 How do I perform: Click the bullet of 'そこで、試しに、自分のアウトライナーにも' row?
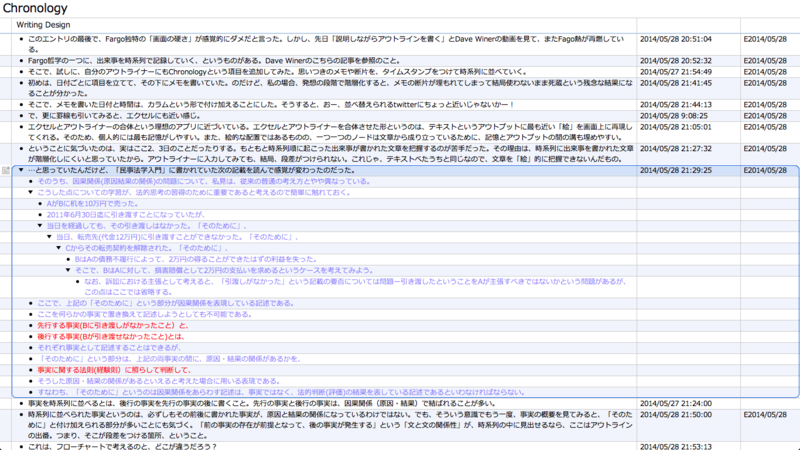21,72
